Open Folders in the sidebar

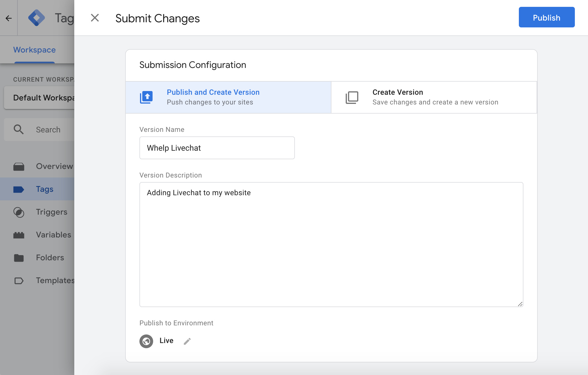coord(37,257)
